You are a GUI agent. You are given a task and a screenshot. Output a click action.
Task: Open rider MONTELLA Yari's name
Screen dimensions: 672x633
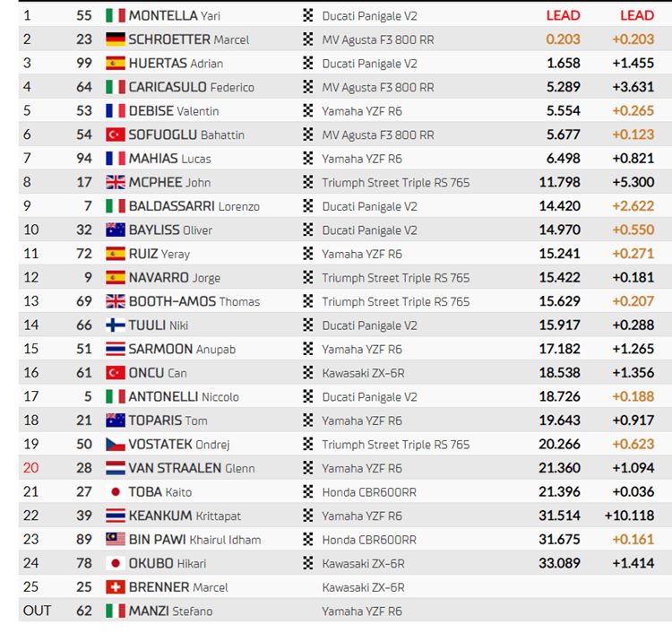175,16
